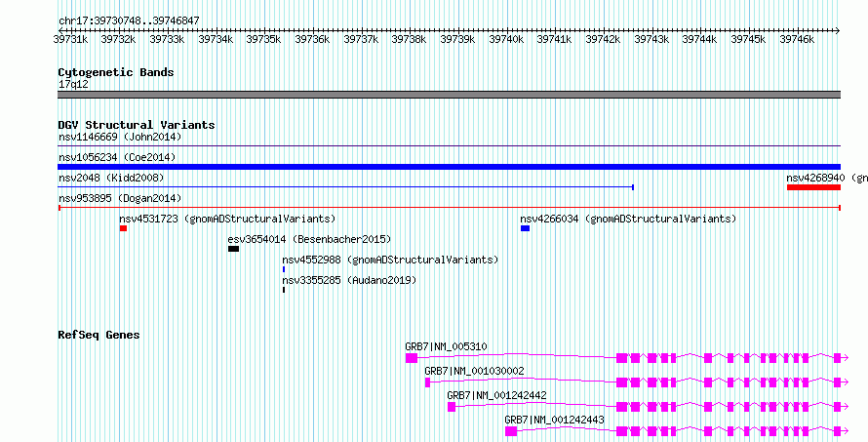Image resolution: width=868 pixels, height=442 pixels.
Task: Select the small red nsv4531723 variant block
Action: click(124, 228)
